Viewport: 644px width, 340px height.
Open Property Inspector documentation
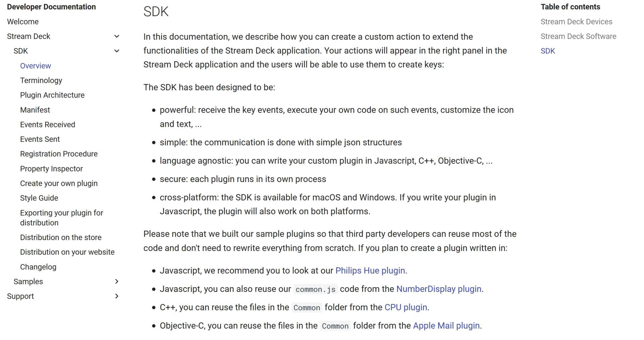(x=51, y=169)
